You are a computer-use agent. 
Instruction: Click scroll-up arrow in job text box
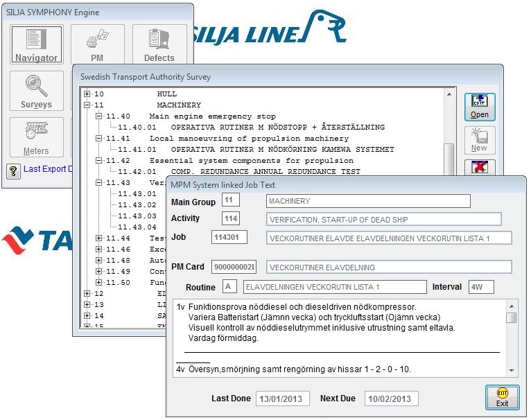click(x=512, y=306)
